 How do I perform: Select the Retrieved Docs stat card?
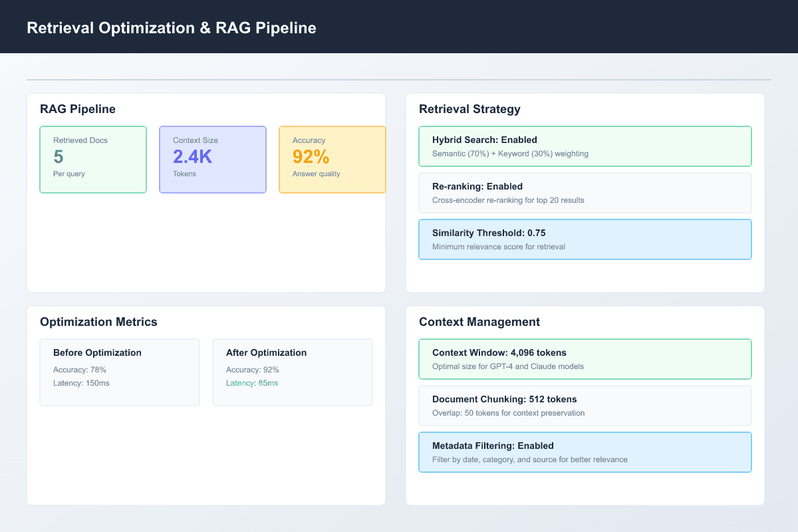[93, 160]
